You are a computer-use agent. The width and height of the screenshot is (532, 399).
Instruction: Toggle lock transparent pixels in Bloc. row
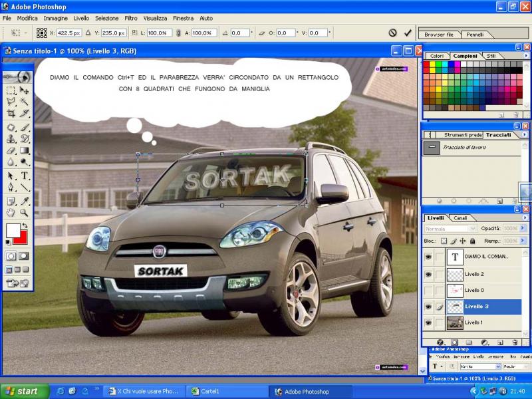click(444, 241)
